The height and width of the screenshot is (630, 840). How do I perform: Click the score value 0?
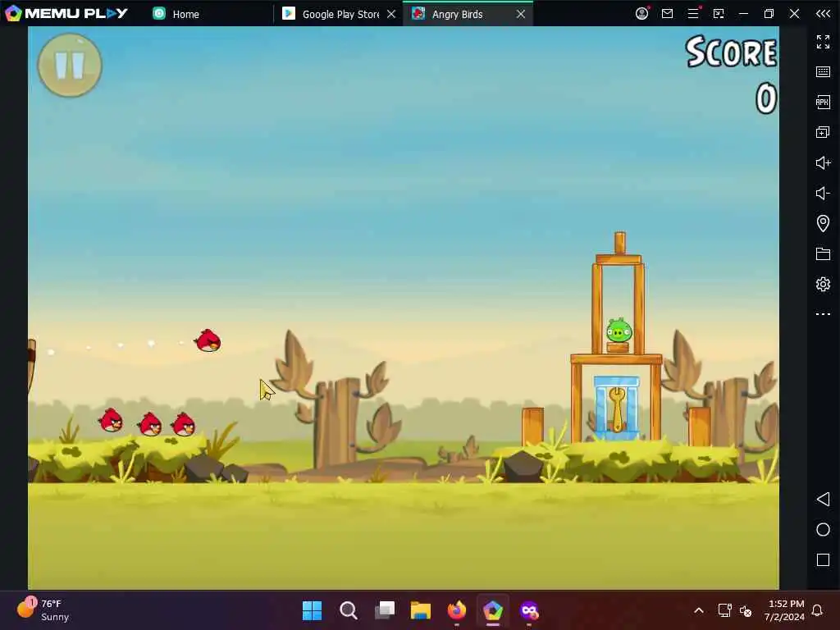tap(766, 98)
